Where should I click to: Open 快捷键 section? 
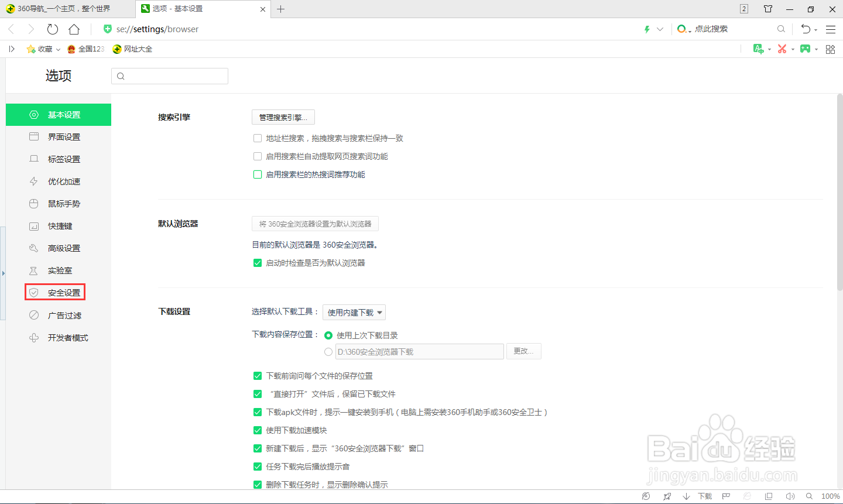click(x=59, y=226)
